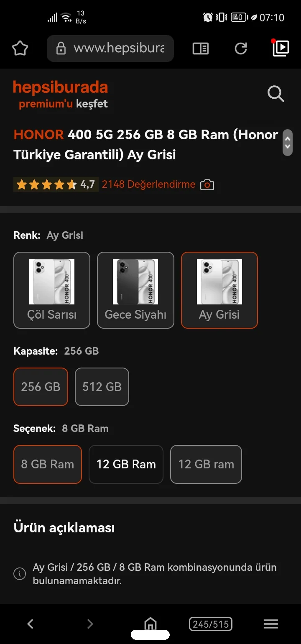Go to the browser home page
Screen dimensions: 301x644
click(150, 624)
